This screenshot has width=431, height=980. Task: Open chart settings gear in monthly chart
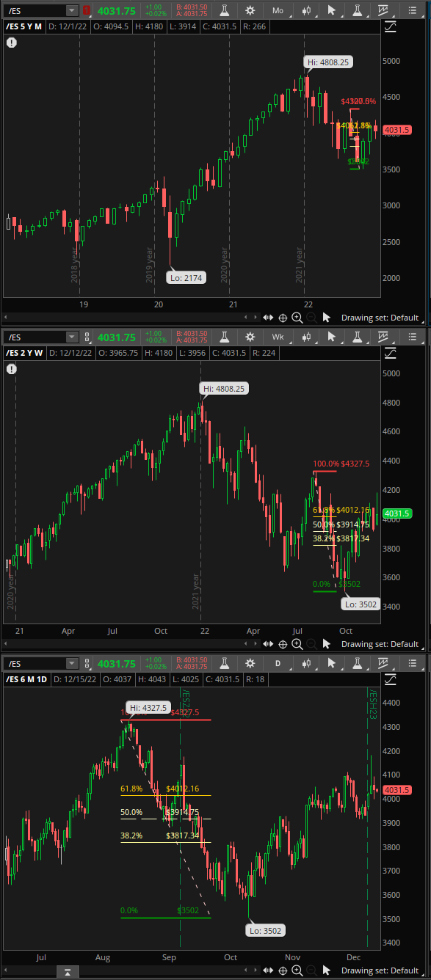point(250,10)
